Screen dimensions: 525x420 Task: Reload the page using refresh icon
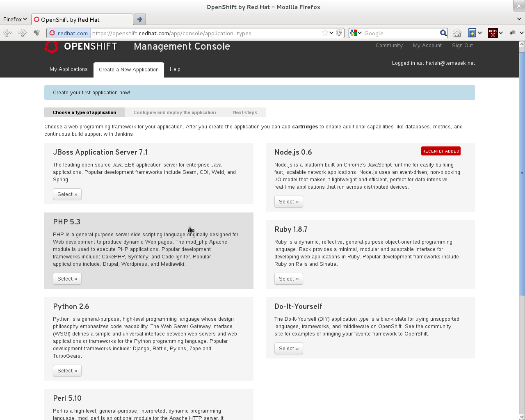tap(339, 33)
